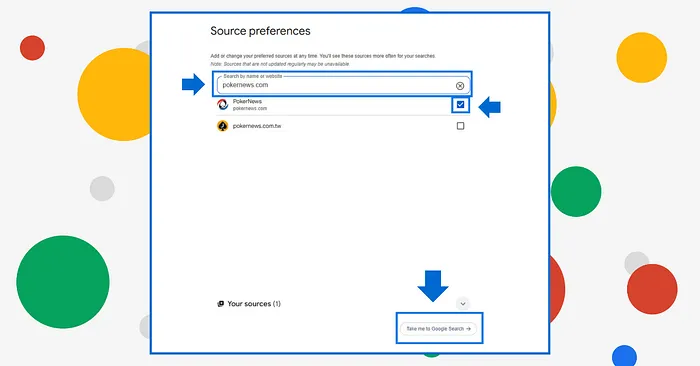
Task: Expand the Your sources chevron
Action: pos(463,304)
